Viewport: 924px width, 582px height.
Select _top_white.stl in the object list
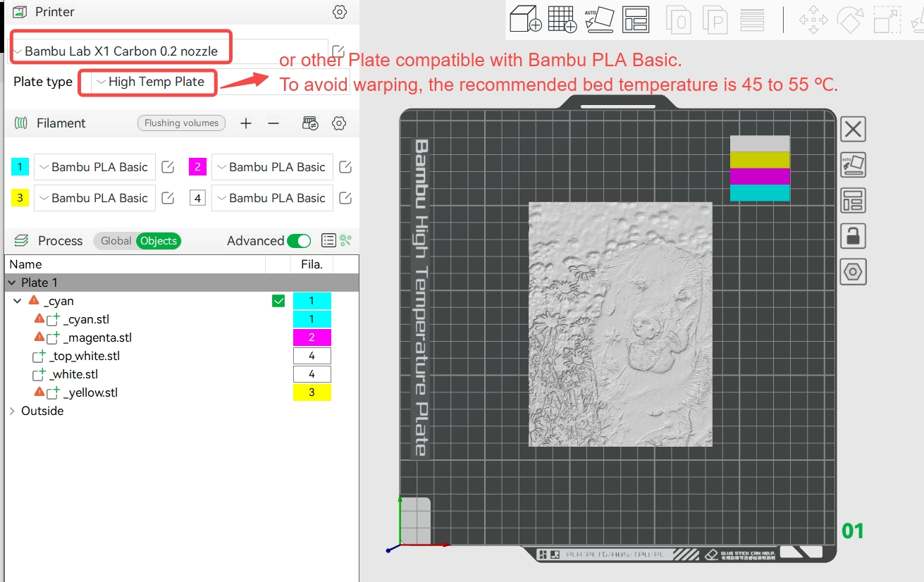85,356
